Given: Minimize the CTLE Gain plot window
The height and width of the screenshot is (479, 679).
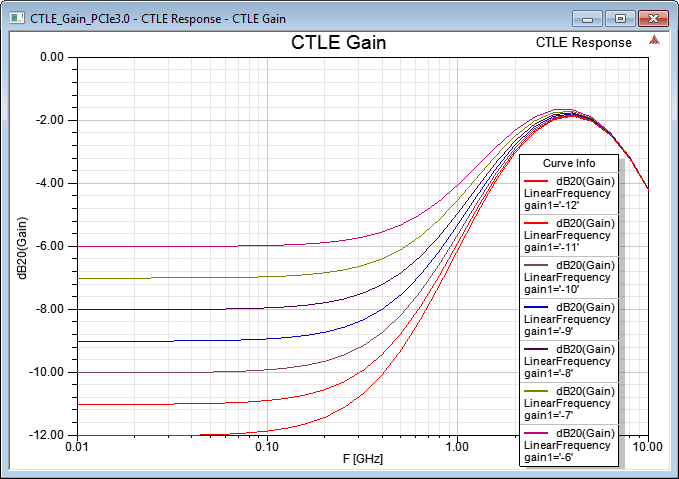Looking at the screenshot, I should click(x=587, y=19).
